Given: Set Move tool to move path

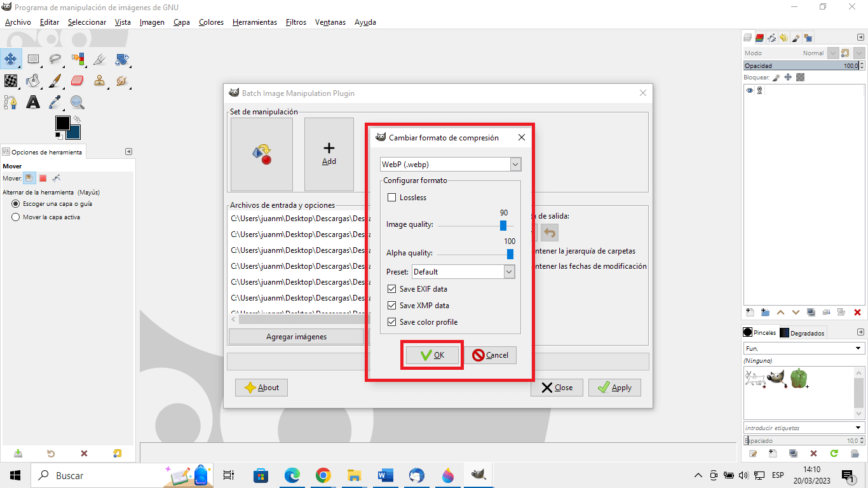Looking at the screenshot, I should pos(57,178).
